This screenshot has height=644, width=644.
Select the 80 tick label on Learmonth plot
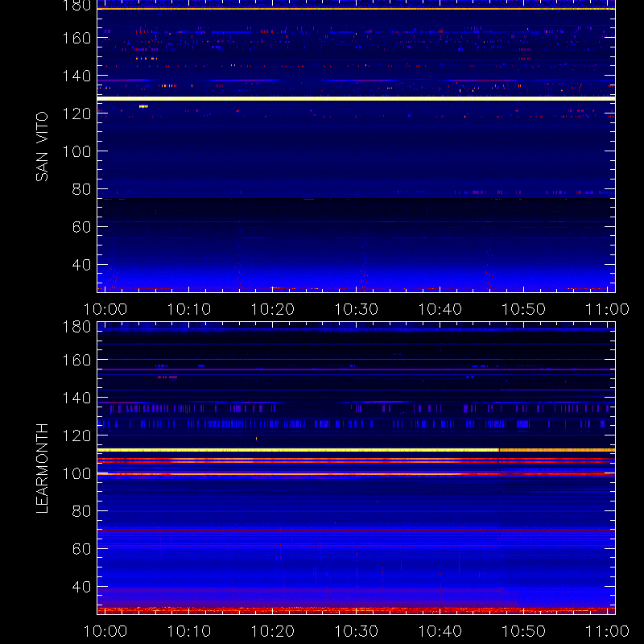point(81,511)
